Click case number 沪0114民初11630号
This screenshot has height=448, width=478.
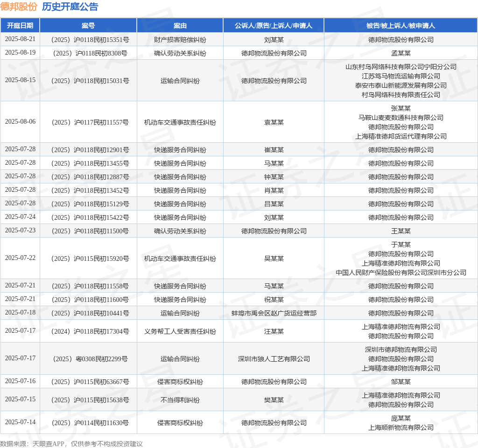tap(90, 423)
